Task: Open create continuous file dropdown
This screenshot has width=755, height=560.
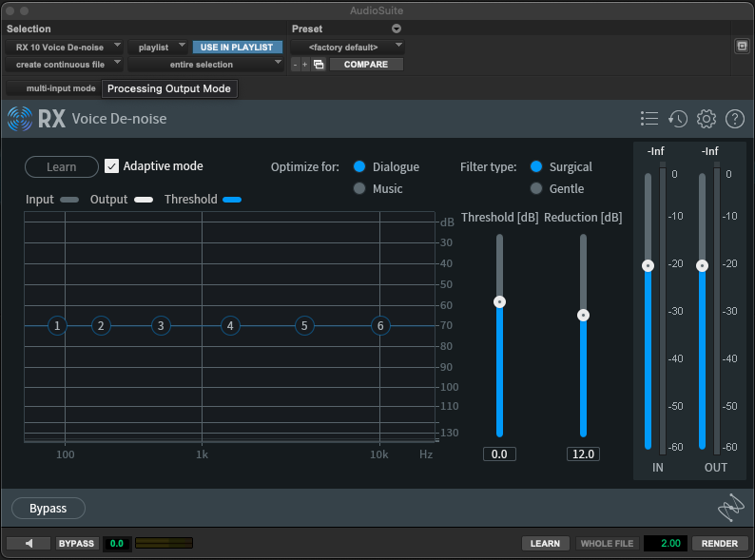Action: (65, 64)
